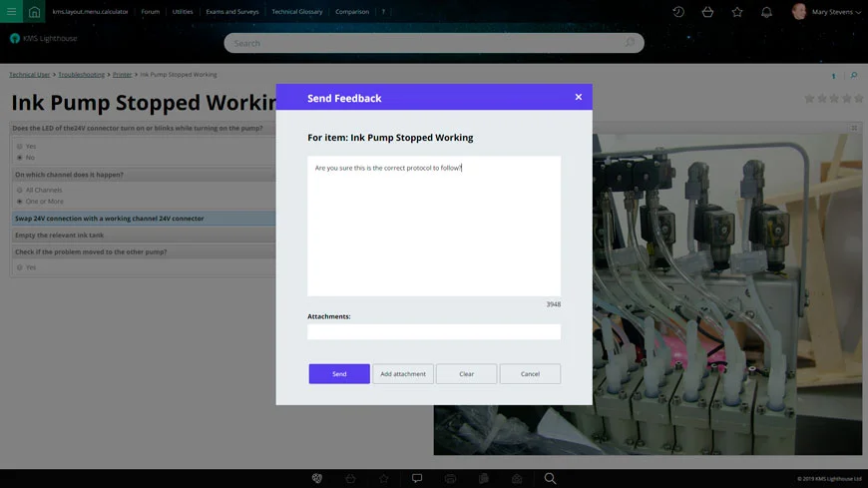Click 'For item: Ink Pump Stopped Working' text
868x488 pixels.
(x=390, y=138)
